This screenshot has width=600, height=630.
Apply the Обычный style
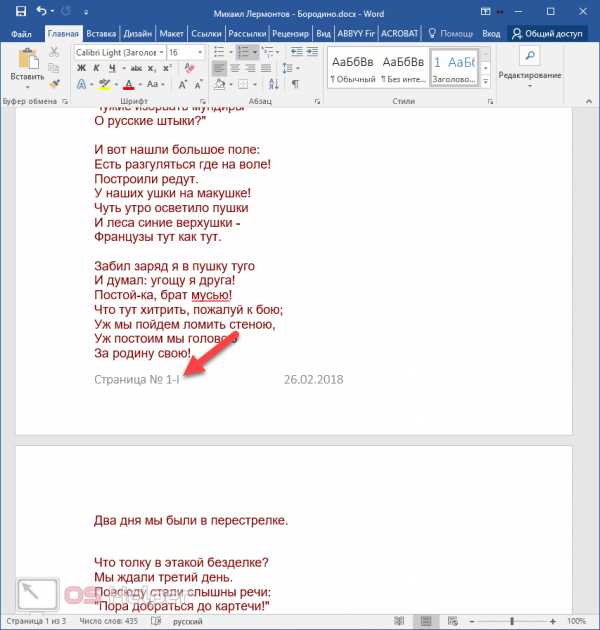[353, 67]
